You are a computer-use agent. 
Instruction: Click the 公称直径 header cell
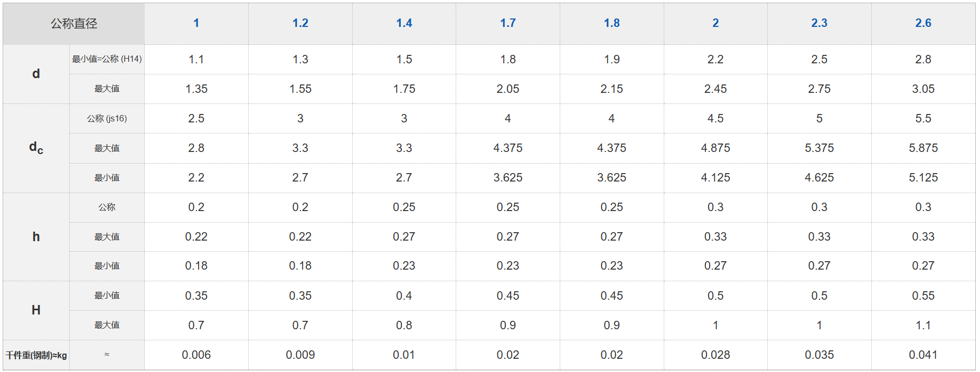pyautogui.click(x=74, y=24)
